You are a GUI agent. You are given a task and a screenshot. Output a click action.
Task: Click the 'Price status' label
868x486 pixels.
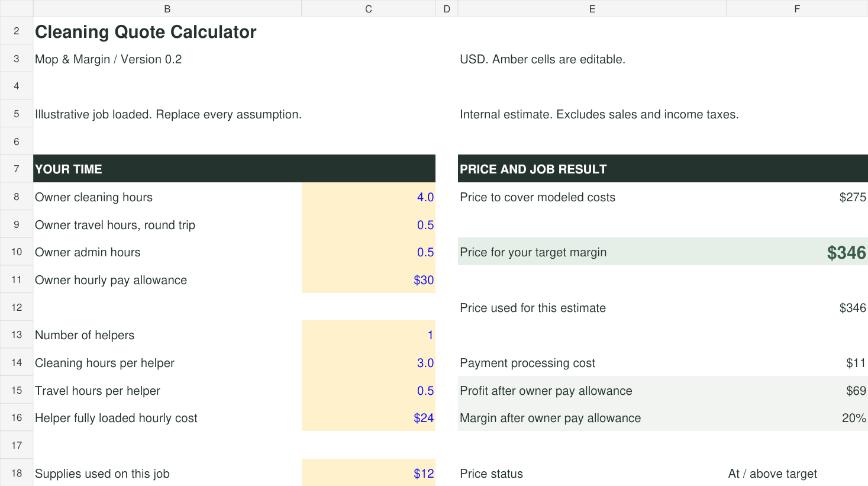[491, 474]
